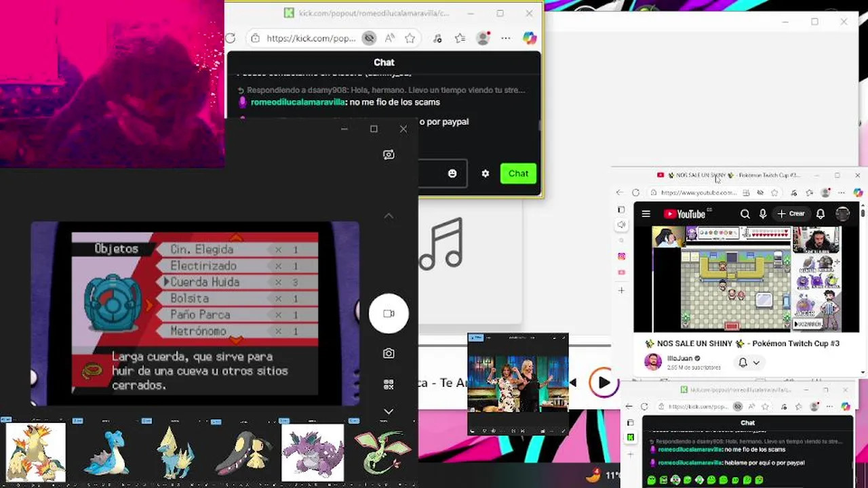The image size is (868, 488).
Task: Click the Nidoking sprite thumbnail
Action: tap(313, 452)
